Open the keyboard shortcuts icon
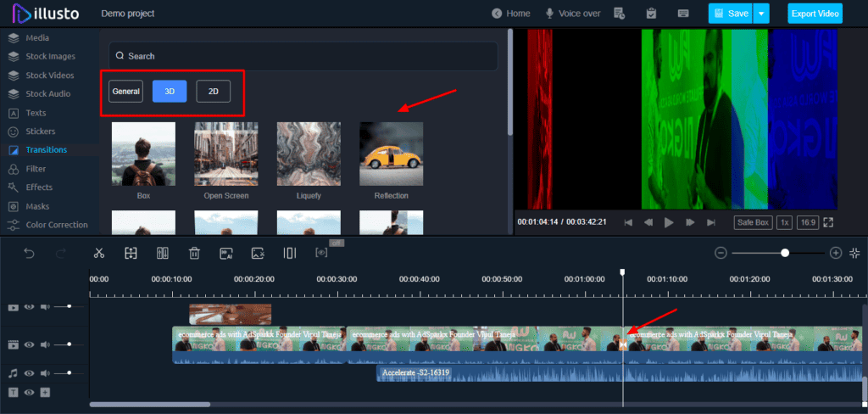868x414 pixels. coord(683,14)
